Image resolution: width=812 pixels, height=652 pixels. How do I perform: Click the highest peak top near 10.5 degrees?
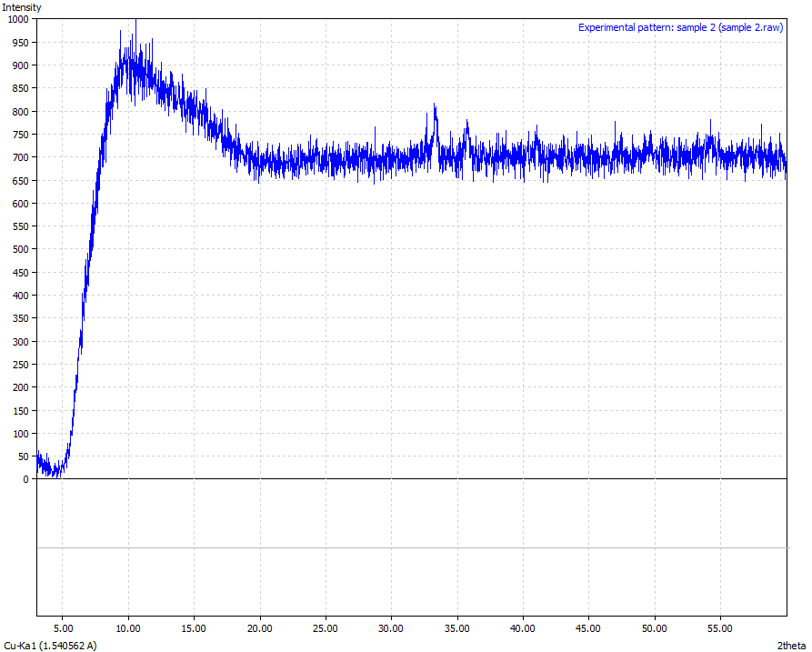(135, 23)
